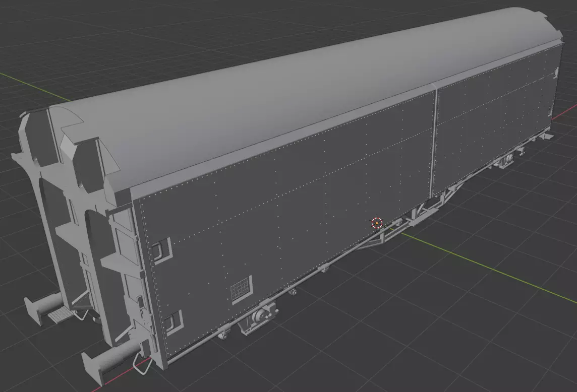Select the square ventilation grille on the wagon side
577x392 pixels.
pyautogui.click(x=242, y=290)
